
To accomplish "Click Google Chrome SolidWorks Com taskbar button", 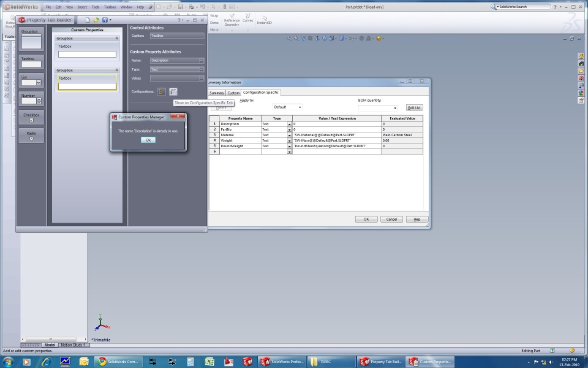I will pyautogui.click(x=118, y=362).
